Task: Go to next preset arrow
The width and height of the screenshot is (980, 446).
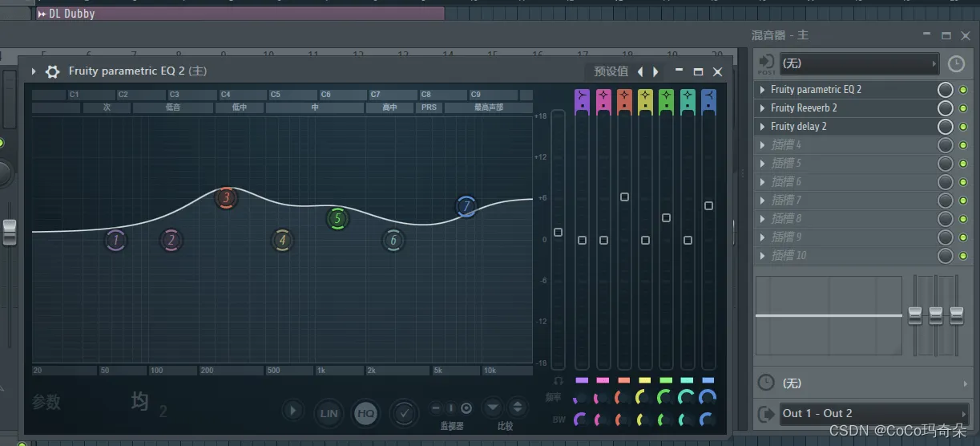Action: (x=655, y=71)
